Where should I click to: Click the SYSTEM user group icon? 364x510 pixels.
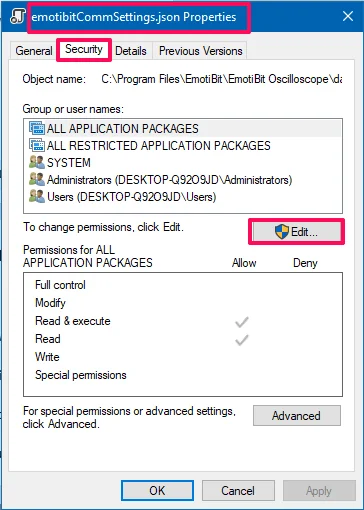(37, 162)
